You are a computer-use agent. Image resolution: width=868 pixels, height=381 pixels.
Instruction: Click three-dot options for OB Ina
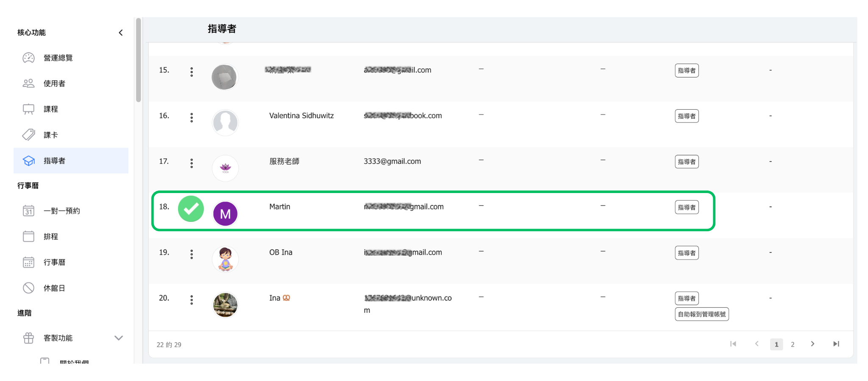coord(192,254)
